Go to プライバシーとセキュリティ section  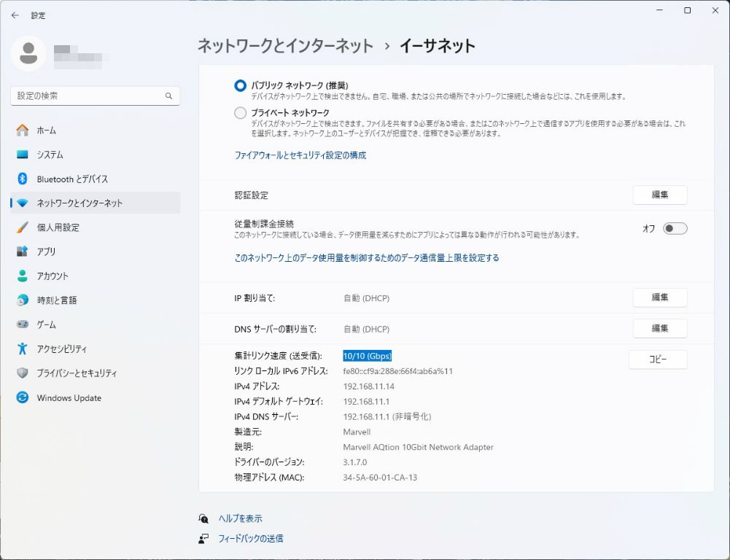point(77,373)
